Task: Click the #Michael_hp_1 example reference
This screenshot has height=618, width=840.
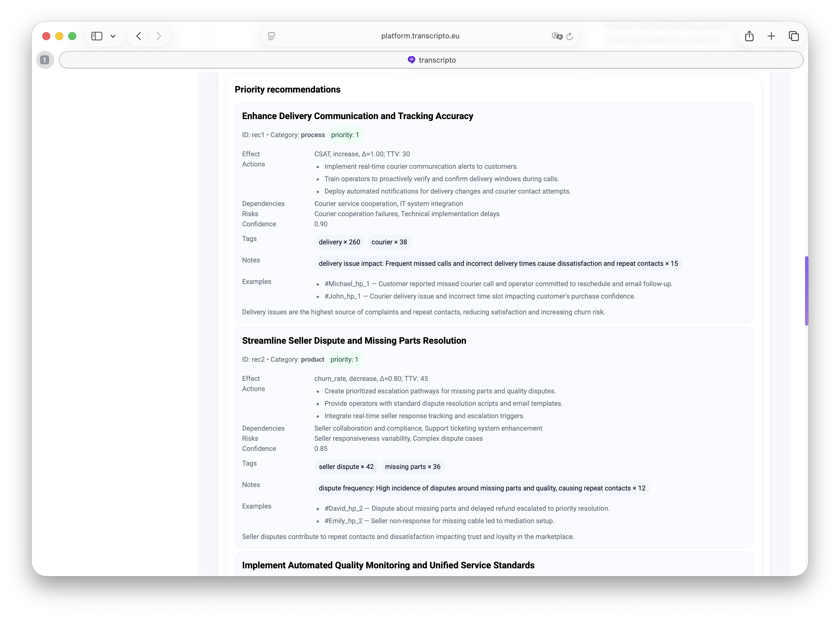Action: point(347,284)
